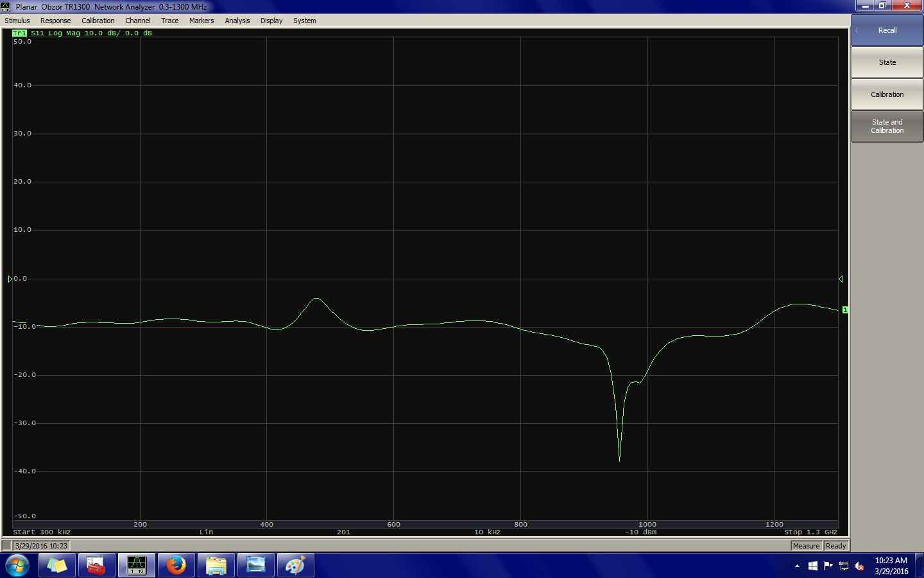Screen dimensions: 924x578
Task: Open the red toolbox taskbar icon
Action: tap(96, 565)
